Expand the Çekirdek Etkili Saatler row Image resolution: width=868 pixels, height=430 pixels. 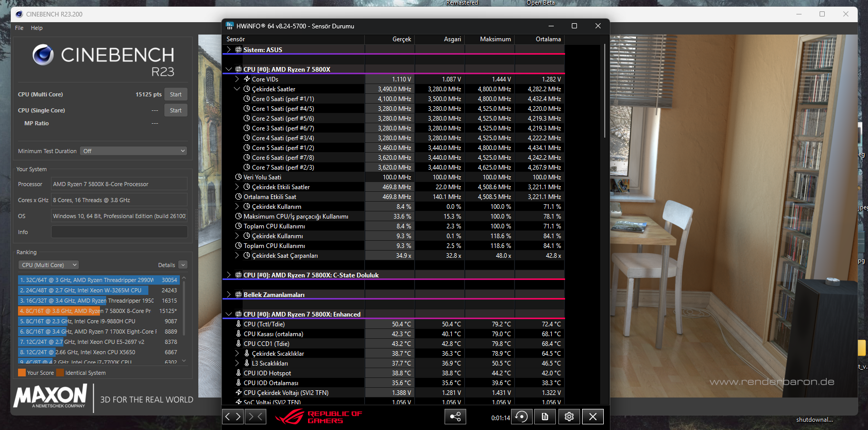pyautogui.click(x=237, y=187)
